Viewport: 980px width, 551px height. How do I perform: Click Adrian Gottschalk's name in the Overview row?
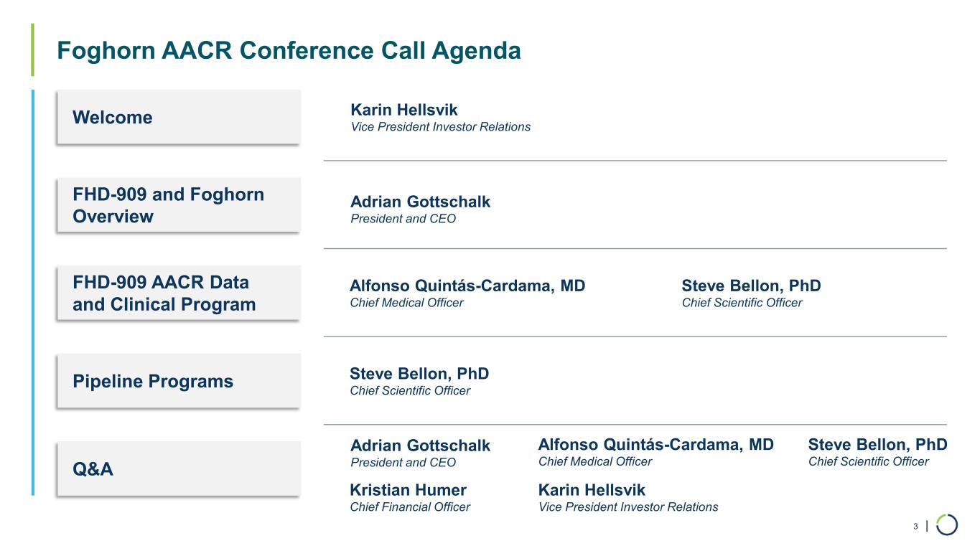click(x=420, y=202)
